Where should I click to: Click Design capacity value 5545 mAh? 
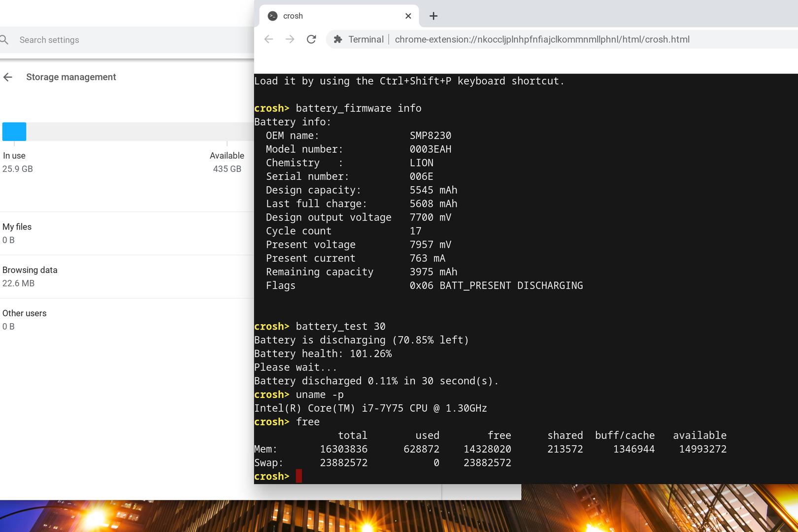pos(433,190)
